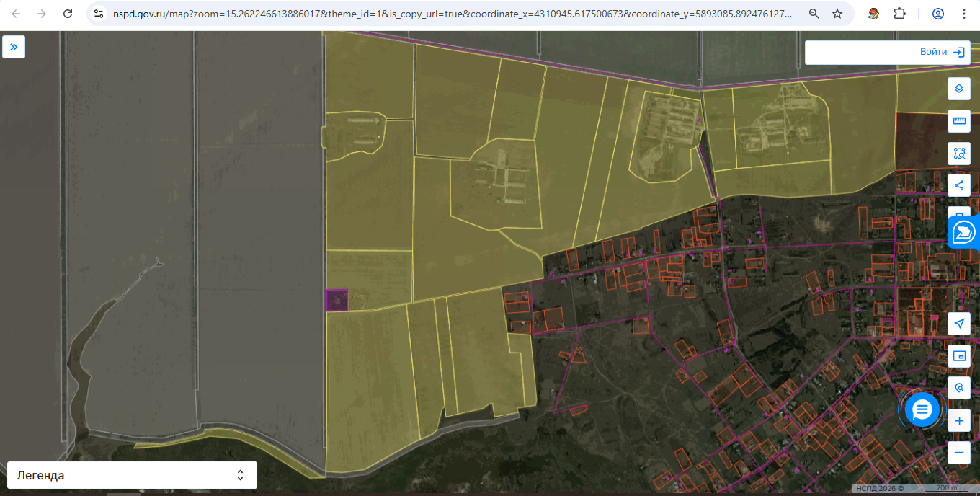Expand the left sidebar panel
Image resolution: width=980 pixels, height=496 pixels.
[x=14, y=47]
